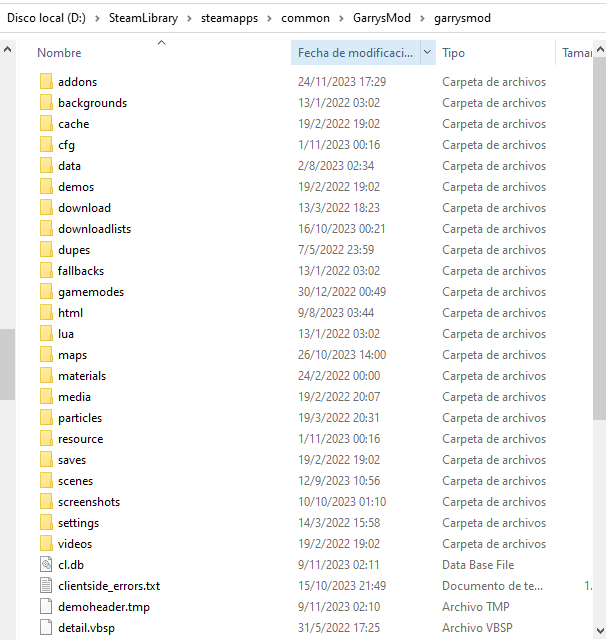This screenshot has height=640, width=606.
Task: Expand breadcrumb arrow after SteamLibrary
Action: 189,18
